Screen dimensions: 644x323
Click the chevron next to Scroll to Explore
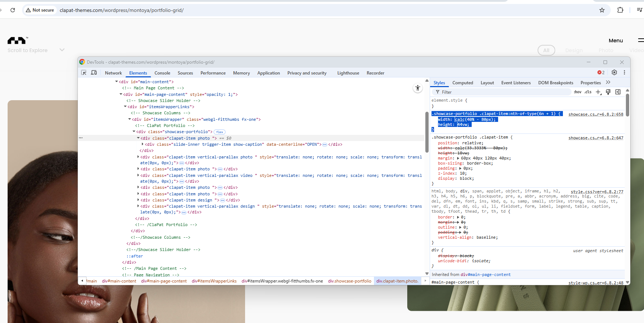(62, 50)
